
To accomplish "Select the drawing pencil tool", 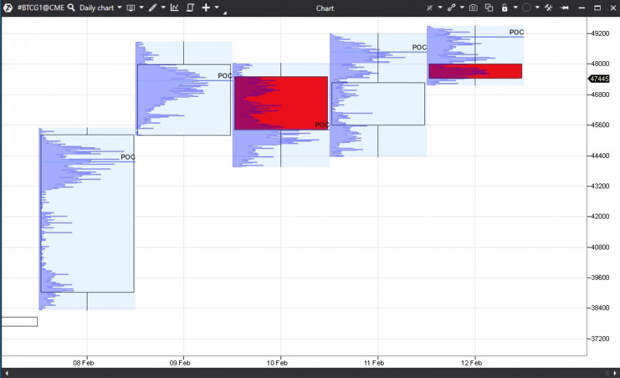I will (x=153, y=8).
